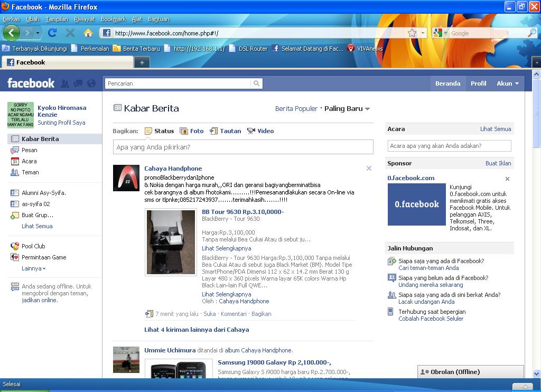Click Lihat Semua in the Acara panel
This screenshot has height=392, width=541.
[496, 129]
